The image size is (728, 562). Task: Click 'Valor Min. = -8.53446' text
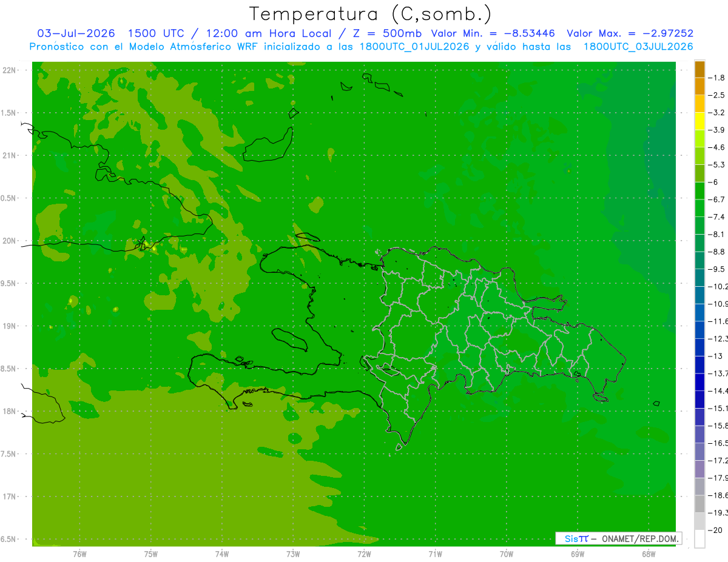pyautogui.click(x=493, y=33)
